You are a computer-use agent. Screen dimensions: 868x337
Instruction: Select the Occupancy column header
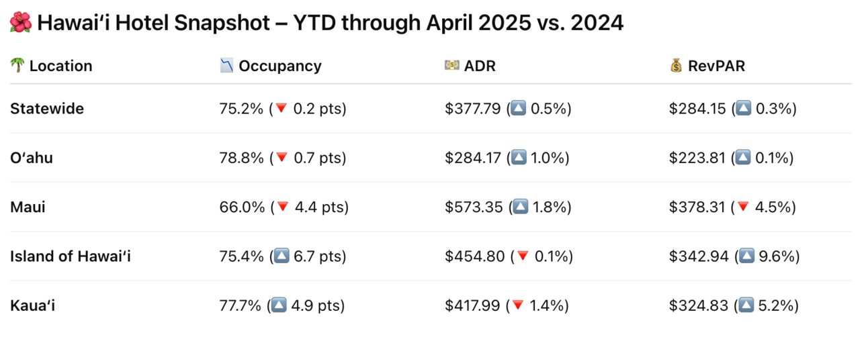[x=279, y=66]
